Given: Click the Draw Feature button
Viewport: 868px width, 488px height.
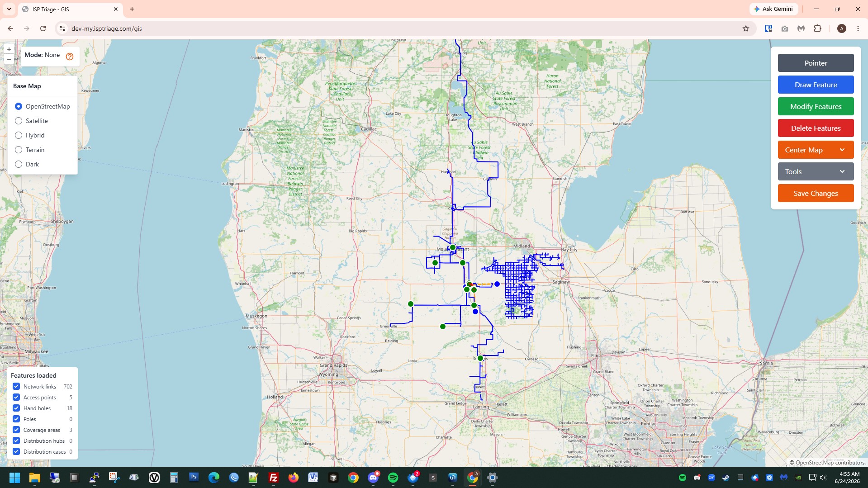Looking at the screenshot, I should 816,85.
